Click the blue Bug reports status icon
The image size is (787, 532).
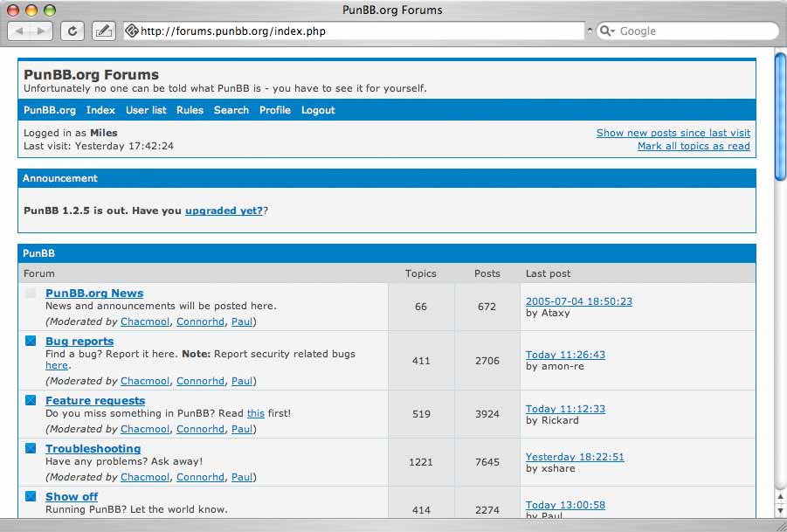(31, 342)
